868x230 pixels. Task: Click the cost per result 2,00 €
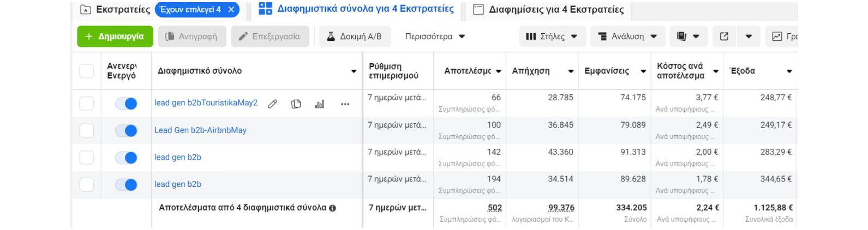[x=707, y=152]
